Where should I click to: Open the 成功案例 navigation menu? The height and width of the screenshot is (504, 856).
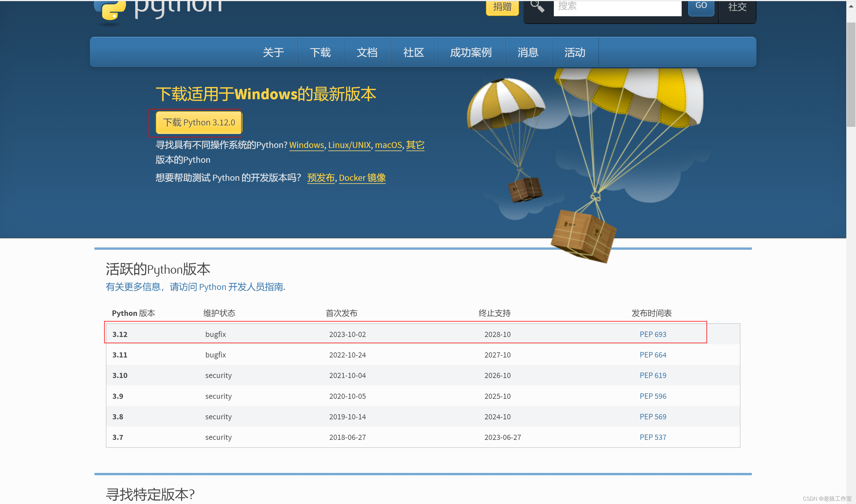(x=471, y=52)
